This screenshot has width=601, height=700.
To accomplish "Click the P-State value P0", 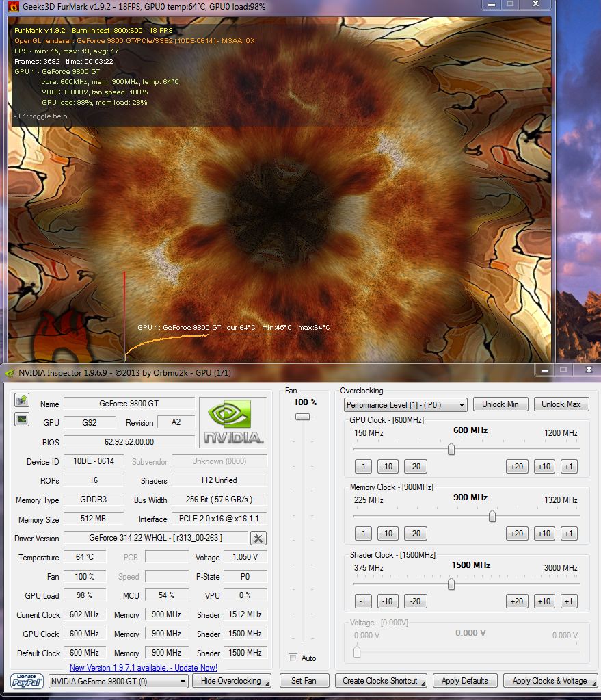I will point(245,577).
